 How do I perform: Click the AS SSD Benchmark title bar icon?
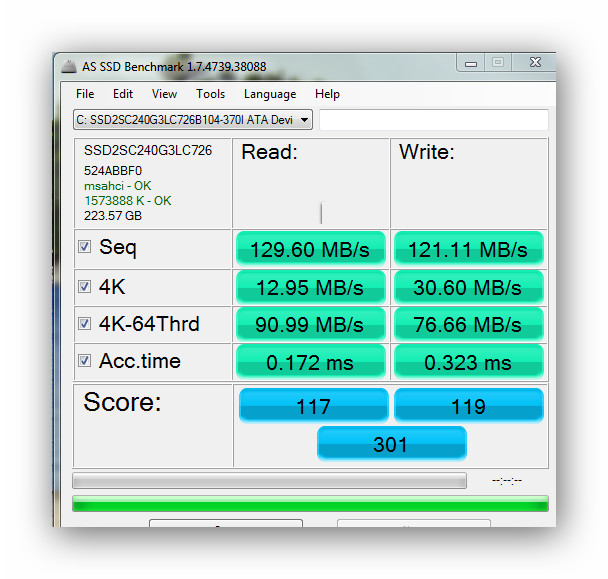click(69, 67)
